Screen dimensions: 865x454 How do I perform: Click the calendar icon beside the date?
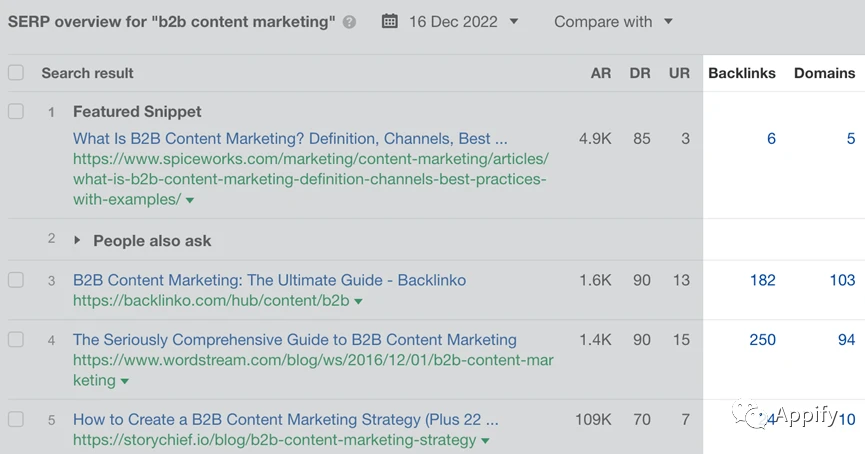[390, 21]
